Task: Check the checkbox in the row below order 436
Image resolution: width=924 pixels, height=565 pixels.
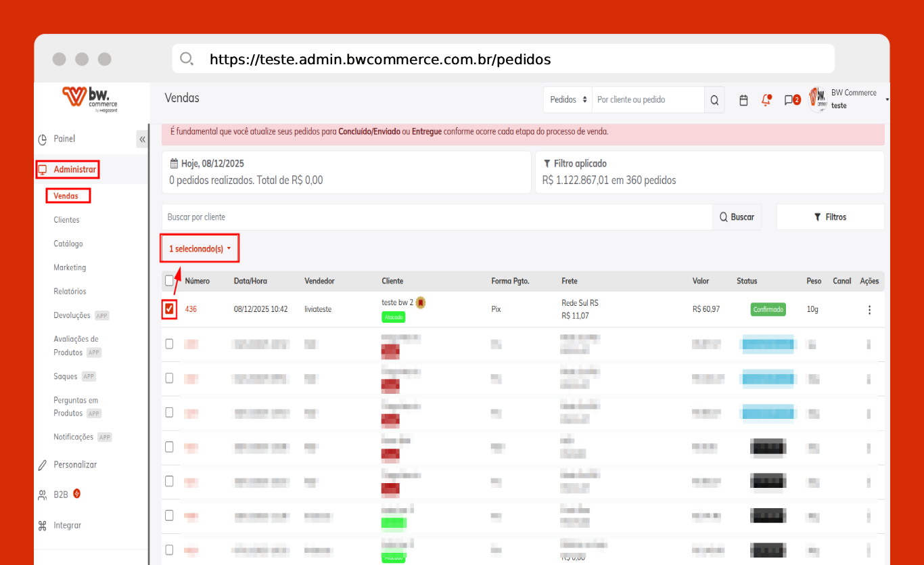Action: pyautogui.click(x=169, y=344)
